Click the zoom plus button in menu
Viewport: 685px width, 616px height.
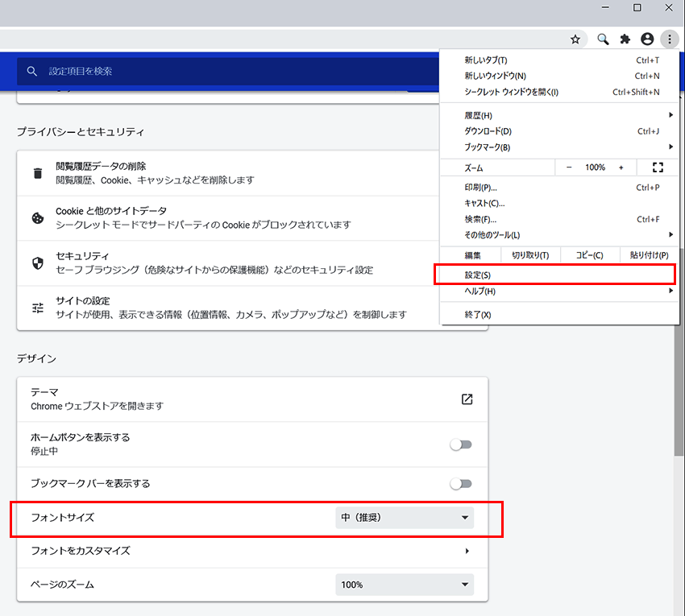[x=621, y=167]
